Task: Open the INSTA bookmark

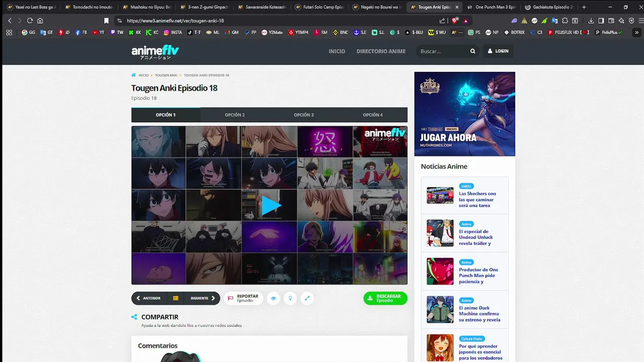Action: coord(173,32)
